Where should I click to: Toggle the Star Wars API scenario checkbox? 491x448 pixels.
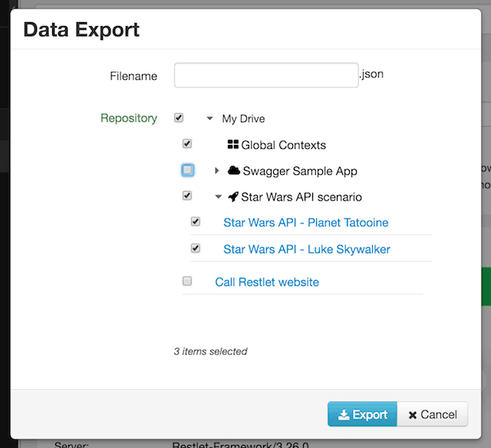pyautogui.click(x=187, y=196)
